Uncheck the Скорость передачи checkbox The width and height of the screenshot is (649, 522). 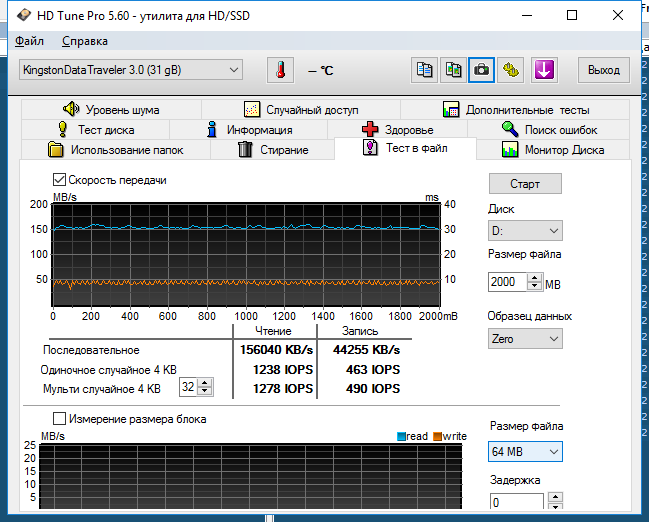coord(59,180)
